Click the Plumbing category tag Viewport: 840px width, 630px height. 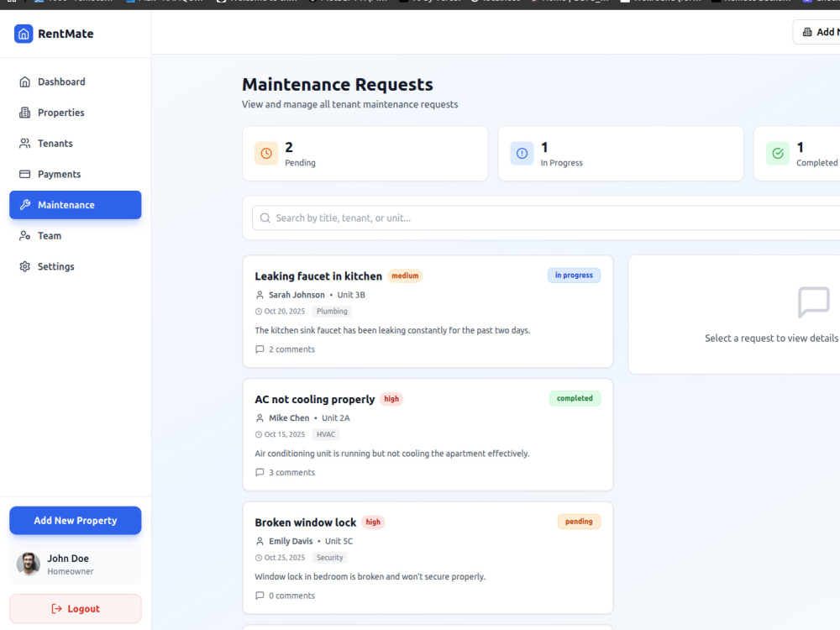click(x=332, y=312)
